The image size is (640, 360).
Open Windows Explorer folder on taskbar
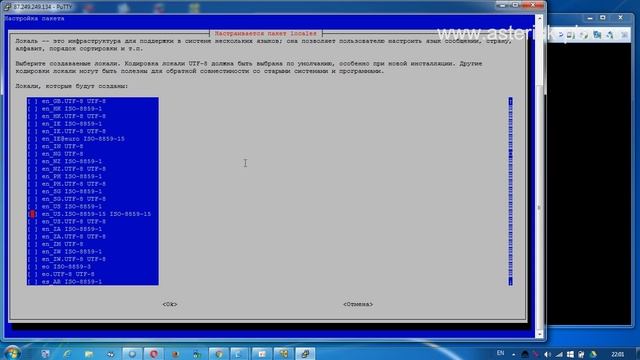[x=89, y=354]
